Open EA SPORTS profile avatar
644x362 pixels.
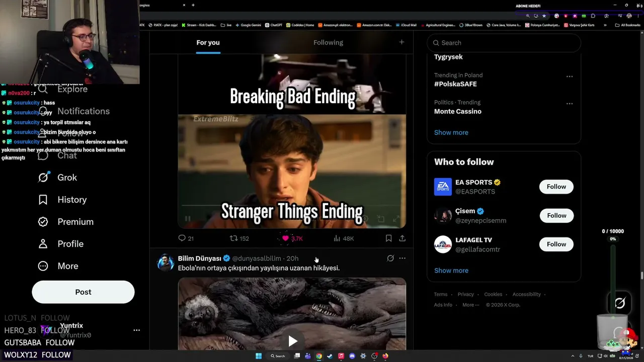tap(443, 187)
